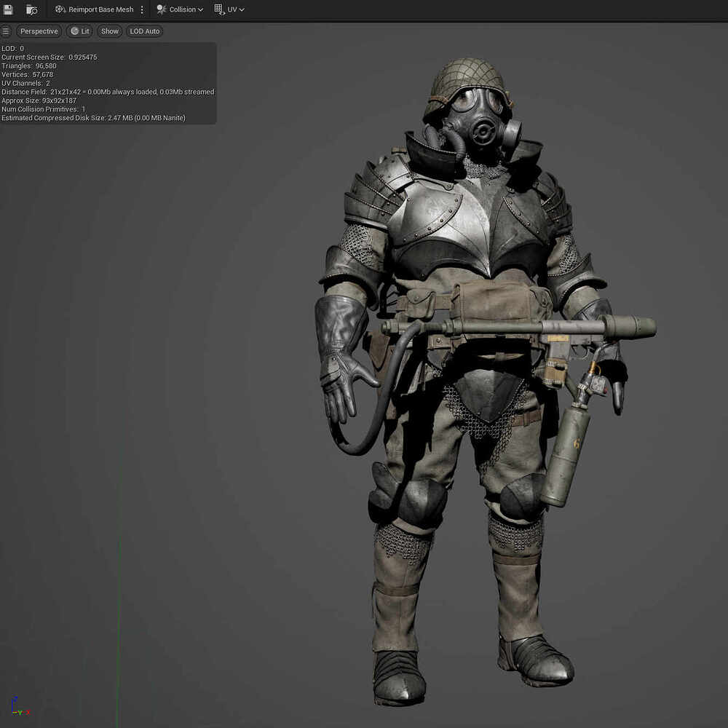Click Reimport Base Mesh button
Image resolution: width=728 pixels, height=728 pixels.
pyautogui.click(x=94, y=9)
